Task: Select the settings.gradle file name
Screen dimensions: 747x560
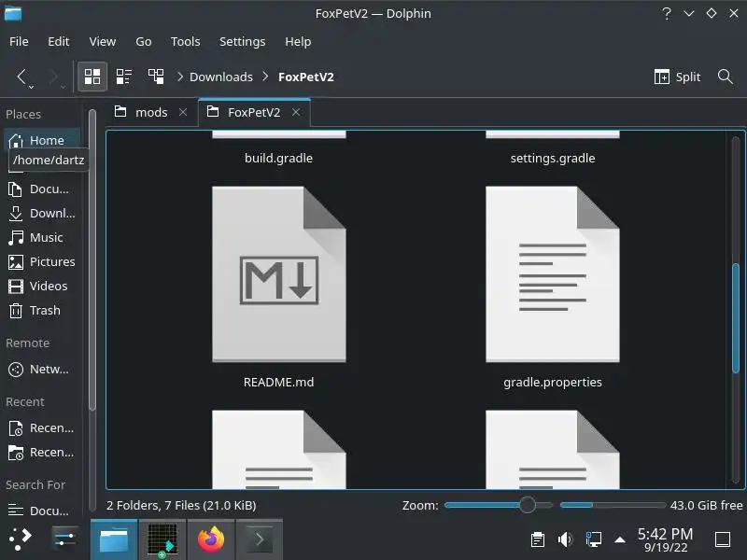Action: pyautogui.click(x=553, y=158)
